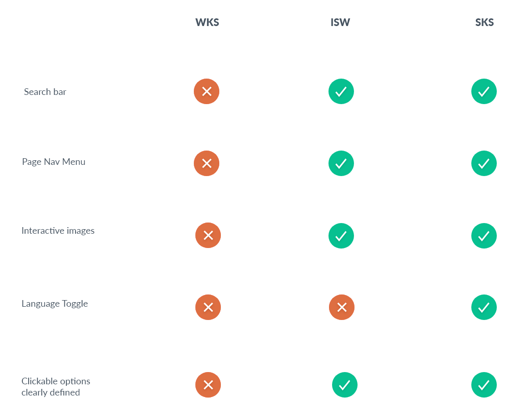Click the SKS Search bar green checkmark
This screenshot has height=419, width=532.
point(484,91)
